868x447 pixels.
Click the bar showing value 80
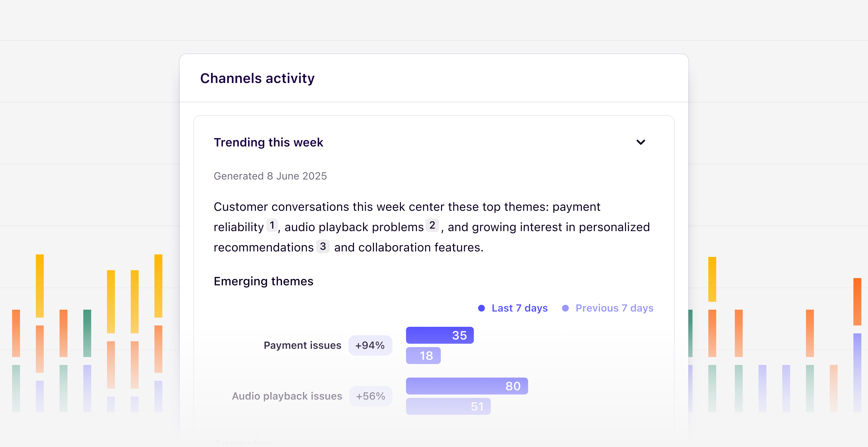click(x=467, y=386)
